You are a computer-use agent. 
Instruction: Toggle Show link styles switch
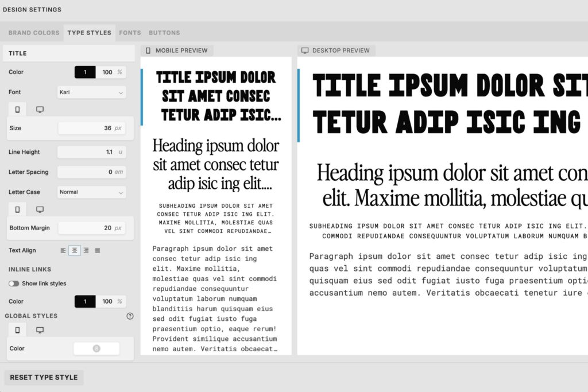point(14,284)
